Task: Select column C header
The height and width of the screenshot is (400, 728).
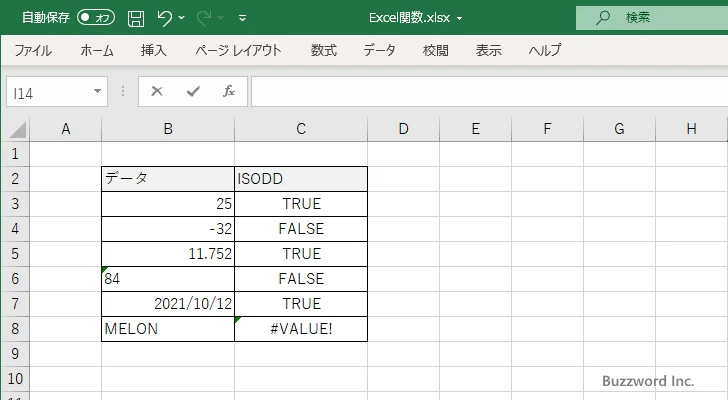Action: 301,129
